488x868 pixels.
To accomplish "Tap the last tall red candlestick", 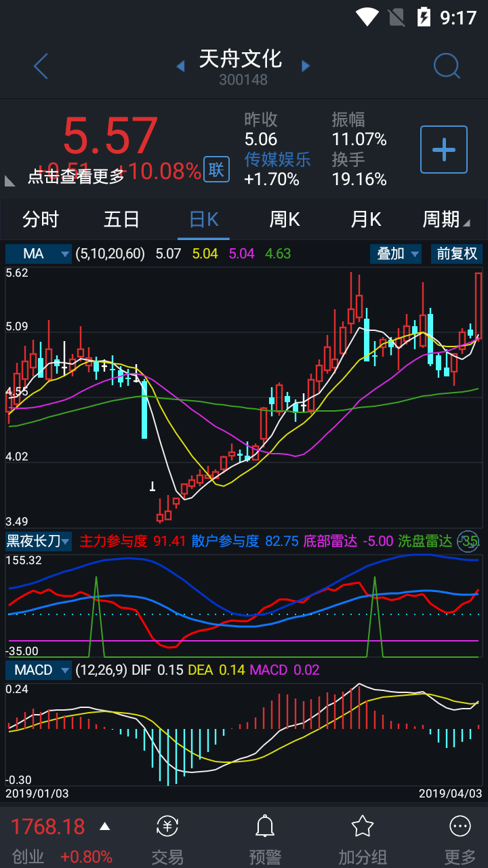I will click(x=478, y=305).
